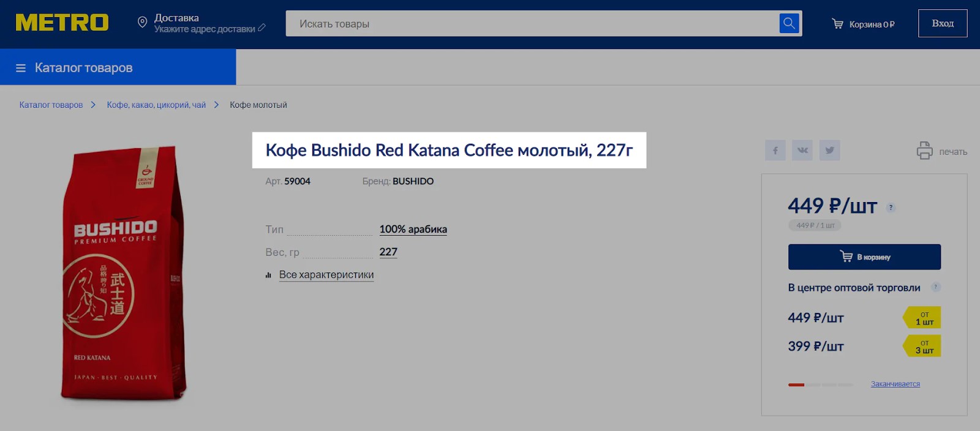
Task: Share product on VK
Action: coord(802,151)
